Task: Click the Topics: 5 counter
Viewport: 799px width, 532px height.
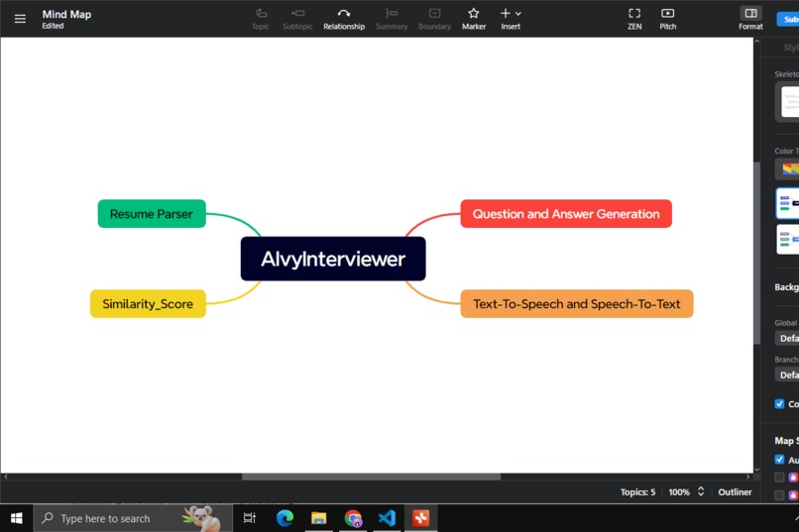Action: point(637,491)
